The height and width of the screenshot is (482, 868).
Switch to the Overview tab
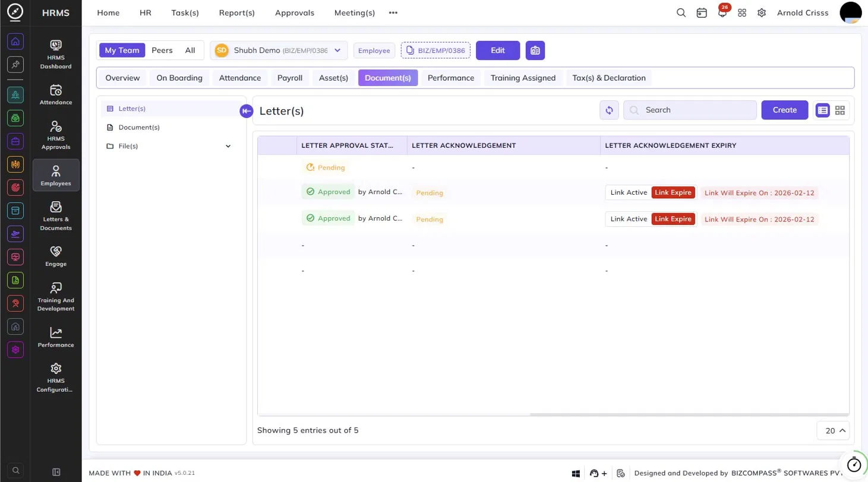click(122, 78)
